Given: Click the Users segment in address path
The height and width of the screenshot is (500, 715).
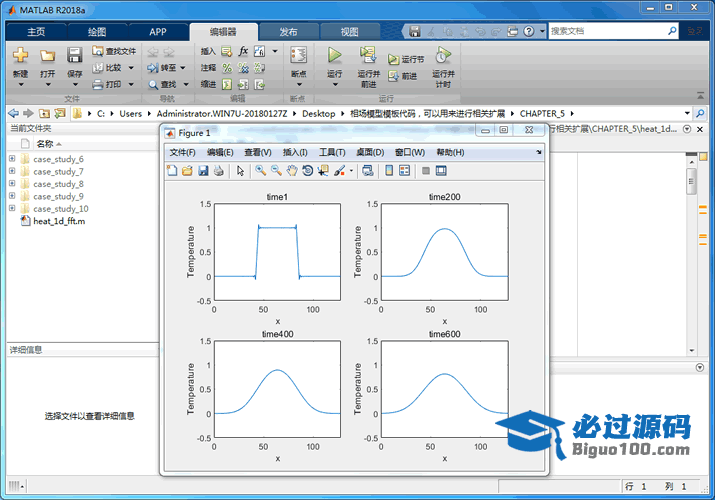Looking at the screenshot, I should pyautogui.click(x=130, y=113).
